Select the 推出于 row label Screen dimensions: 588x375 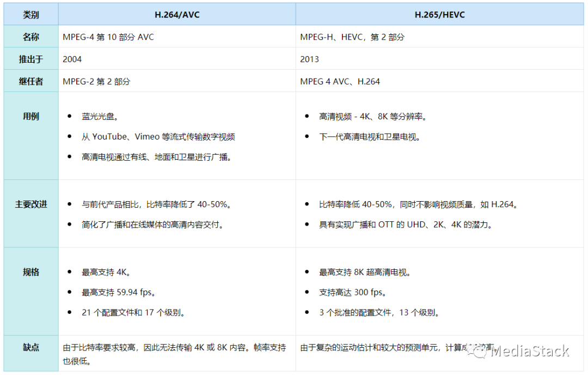pos(31,59)
